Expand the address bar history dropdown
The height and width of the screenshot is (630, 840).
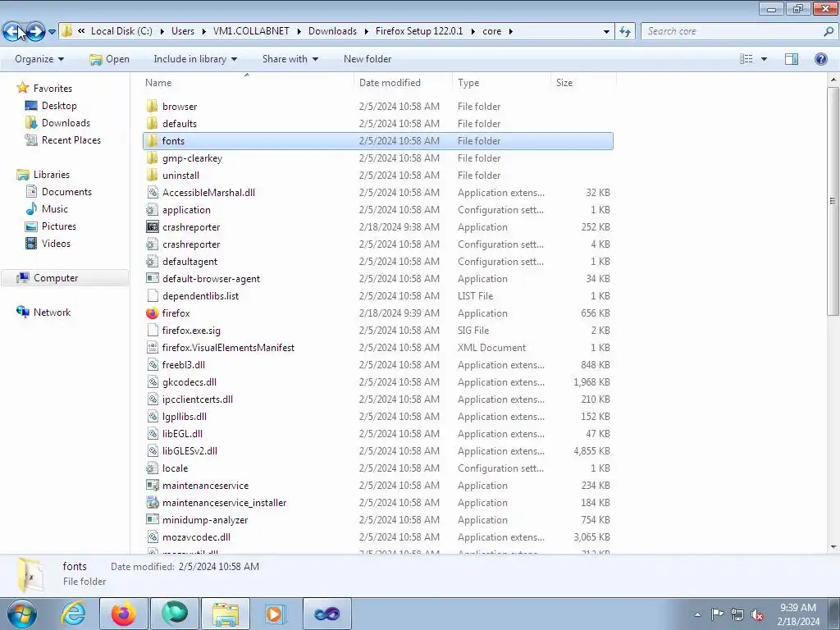click(x=606, y=32)
